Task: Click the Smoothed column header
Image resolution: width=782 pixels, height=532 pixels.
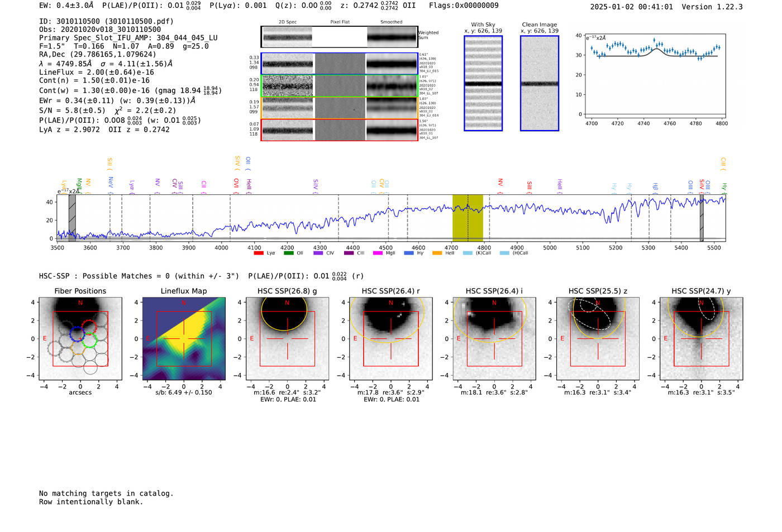Action: pos(392,22)
